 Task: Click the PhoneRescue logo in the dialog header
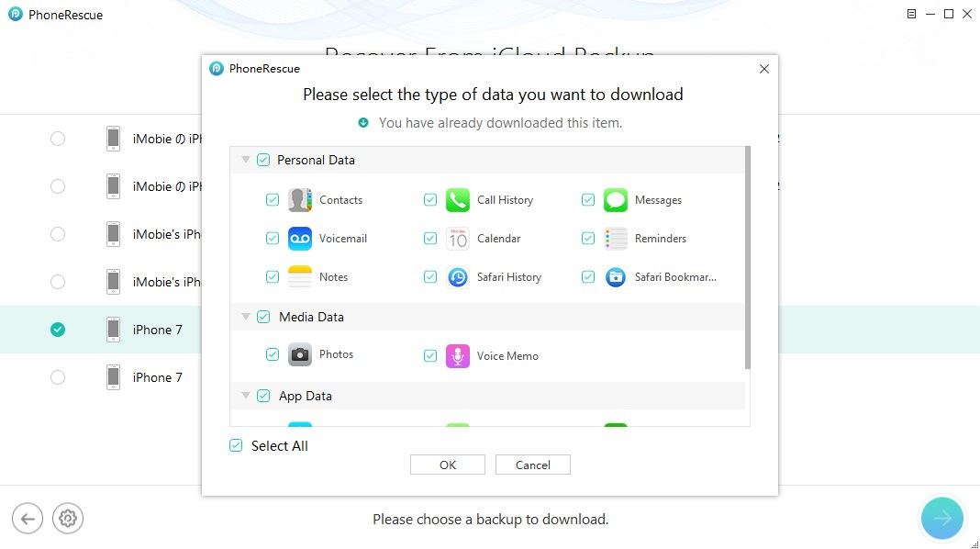coord(217,69)
